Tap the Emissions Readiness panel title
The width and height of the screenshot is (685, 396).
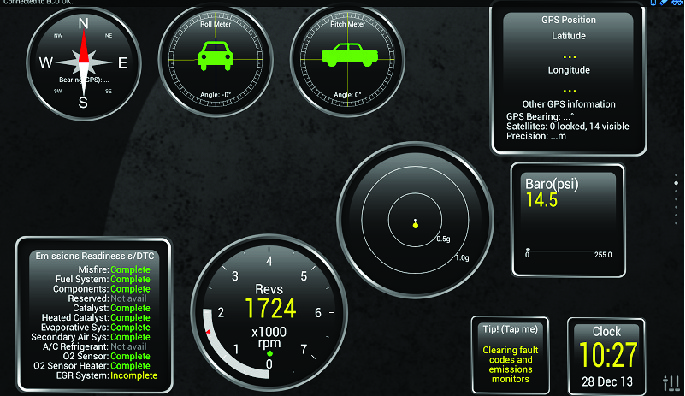click(95, 256)
